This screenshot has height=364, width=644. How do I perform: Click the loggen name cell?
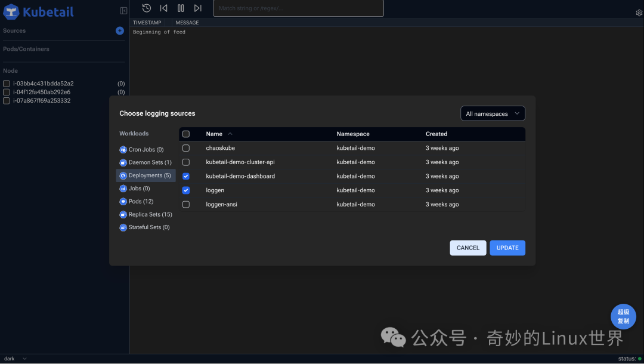pos(215,190)
